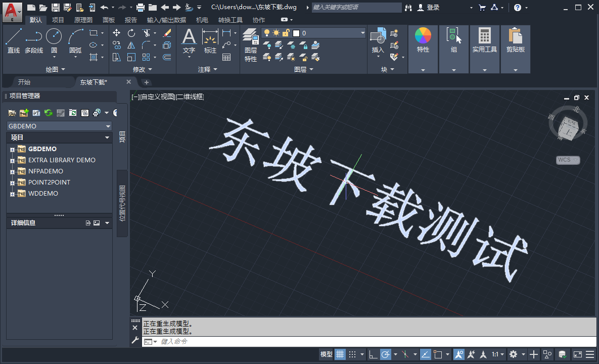Expand the GBDEMO project tree node

point(11,149)
